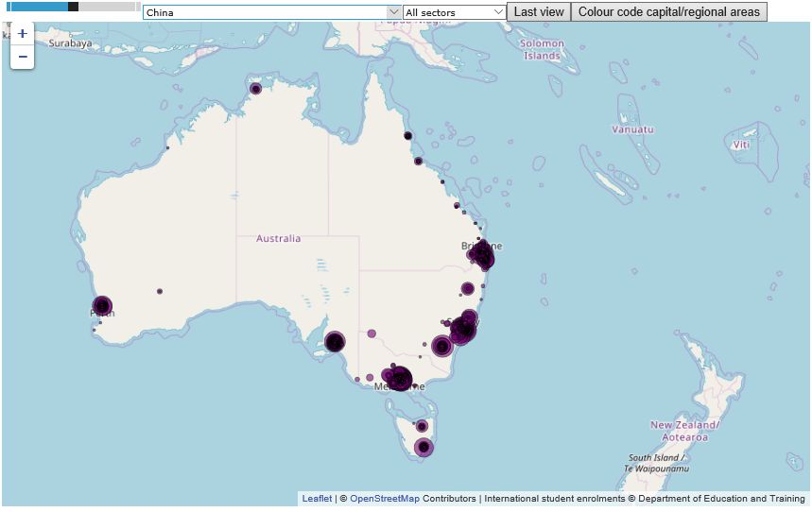The height and width of the screenshot is (512, 812).
Task: Click the Newcastle marker north of Sydney
Action: (x=469, y=316)
